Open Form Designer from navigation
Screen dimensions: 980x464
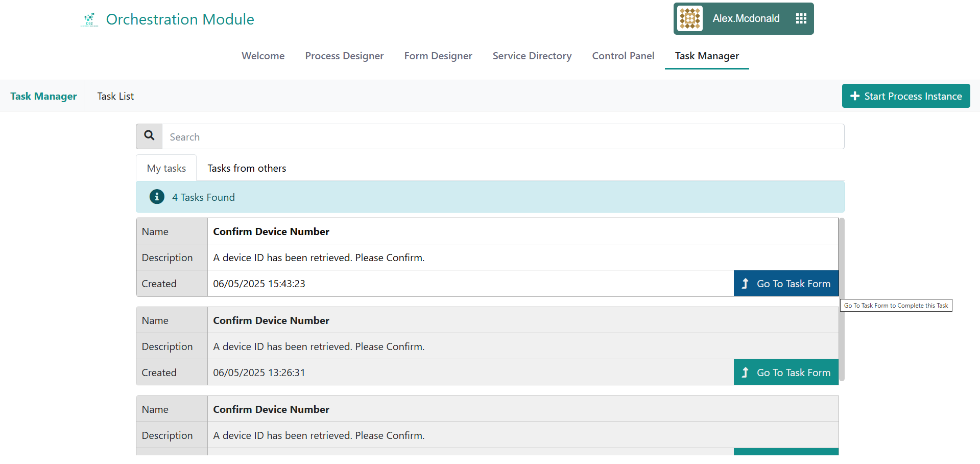click(438, 56)
